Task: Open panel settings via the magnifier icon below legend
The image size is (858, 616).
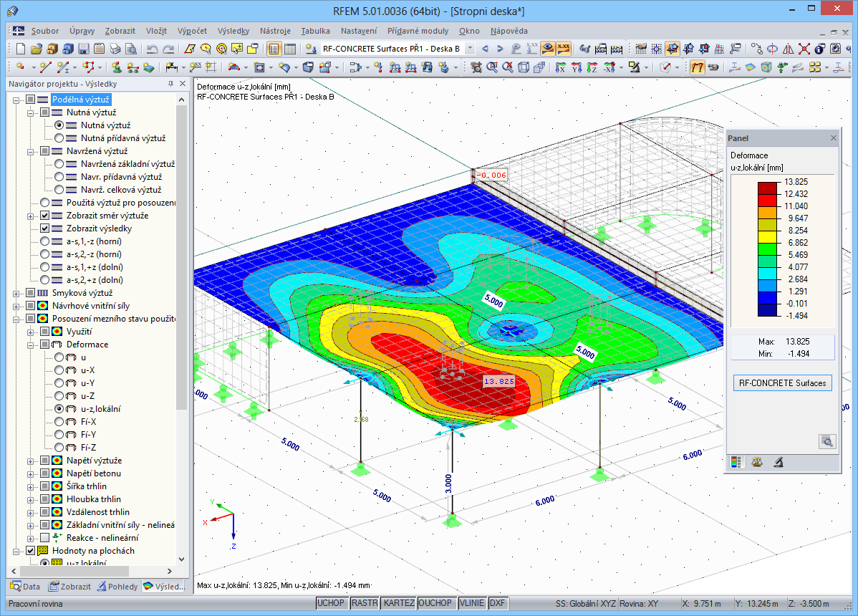Action: pos(828,442)
